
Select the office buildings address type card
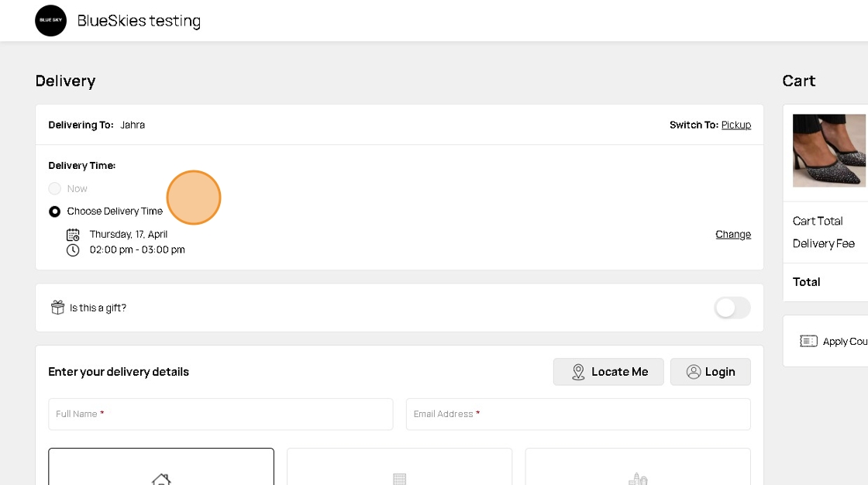637,467
